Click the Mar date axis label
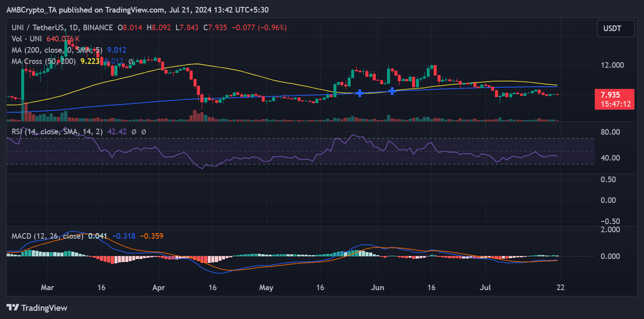Viewport: 644px width, 319px height. tap(48, 287)
